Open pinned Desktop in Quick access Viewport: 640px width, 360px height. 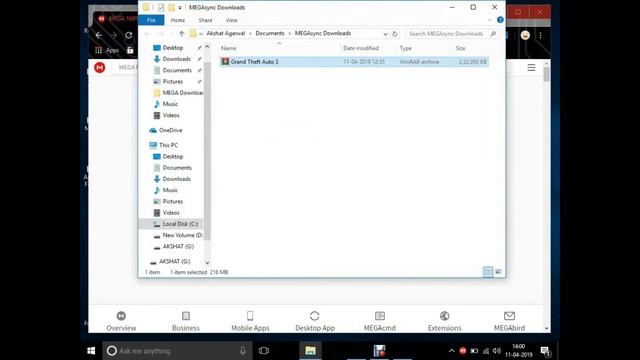[173, 48]
